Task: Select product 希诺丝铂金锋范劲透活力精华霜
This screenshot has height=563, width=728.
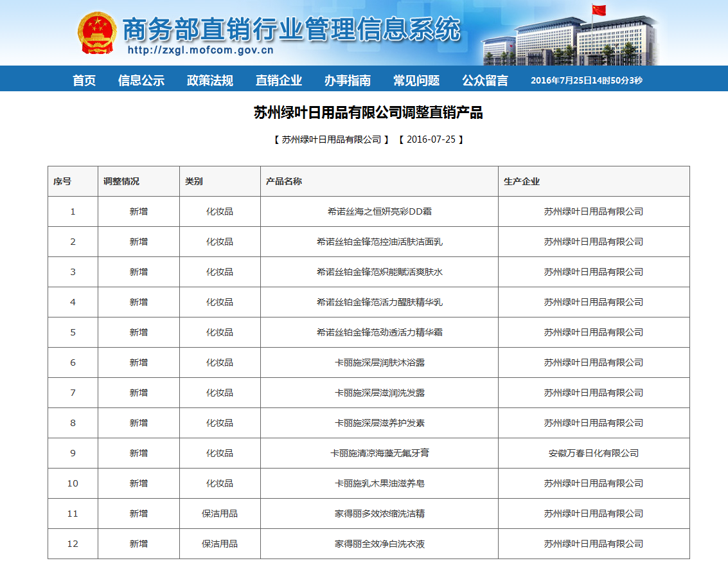Action: tap(379, 332)
